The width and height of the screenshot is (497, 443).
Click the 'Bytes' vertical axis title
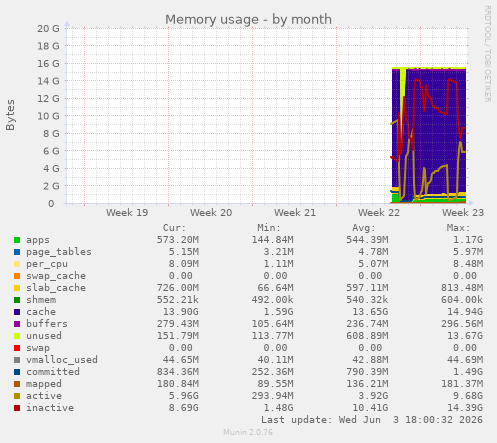click(x=10, y=115)
